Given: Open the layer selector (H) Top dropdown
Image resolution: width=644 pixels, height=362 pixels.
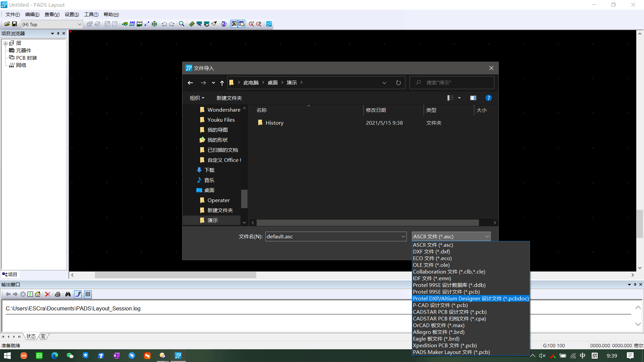Looking at the screenshot, I should coord(52,24).
